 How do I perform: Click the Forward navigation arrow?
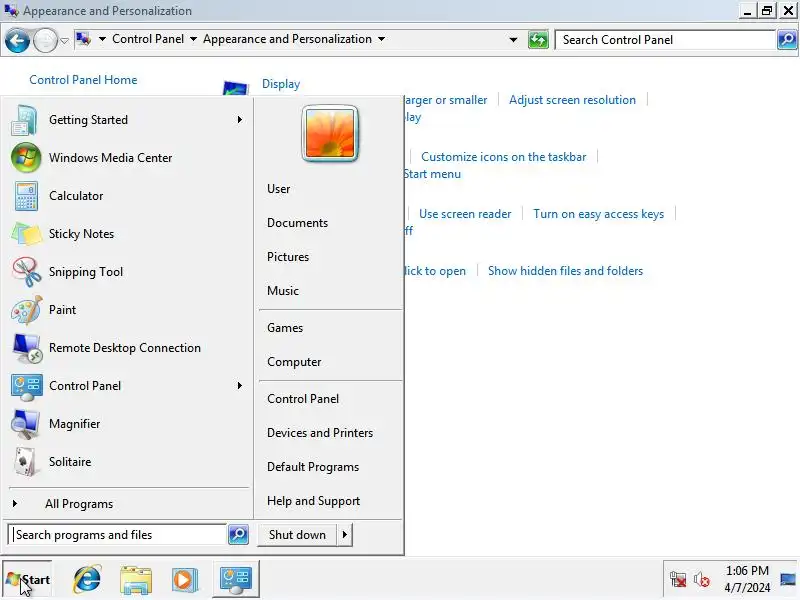(45, 40)
